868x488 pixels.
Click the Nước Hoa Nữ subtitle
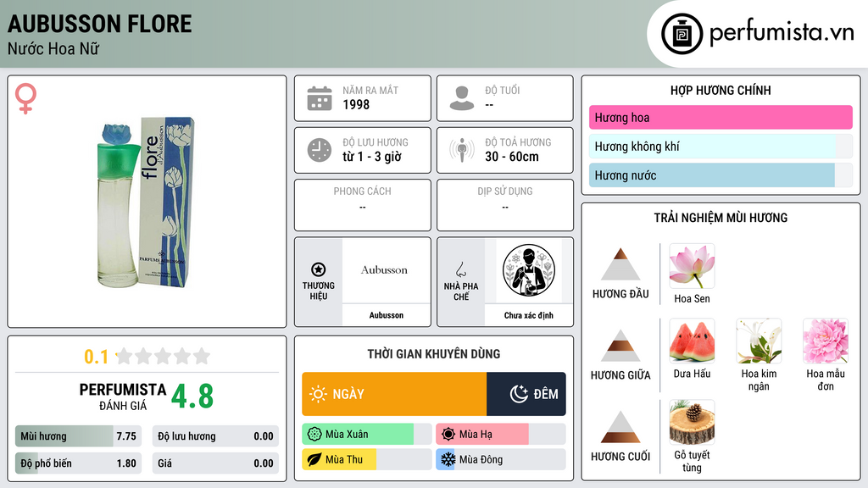tap(53, 49)
